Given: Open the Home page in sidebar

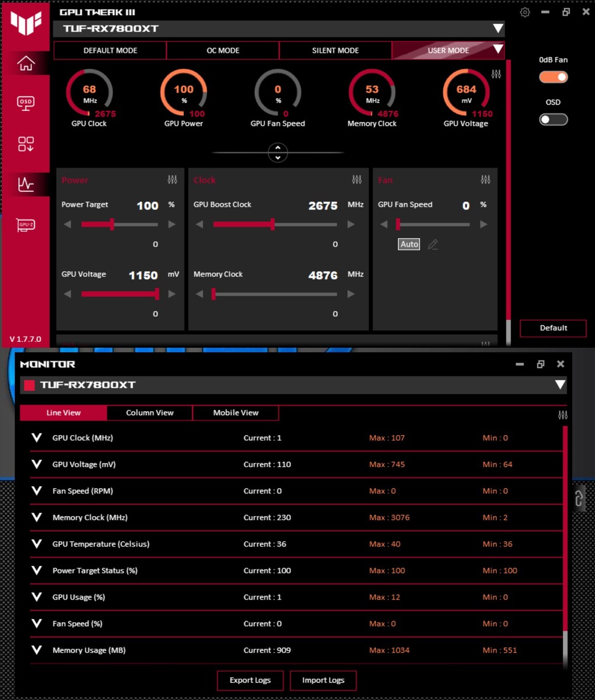Looking at the screenshot, I should (x=26, y=63).
